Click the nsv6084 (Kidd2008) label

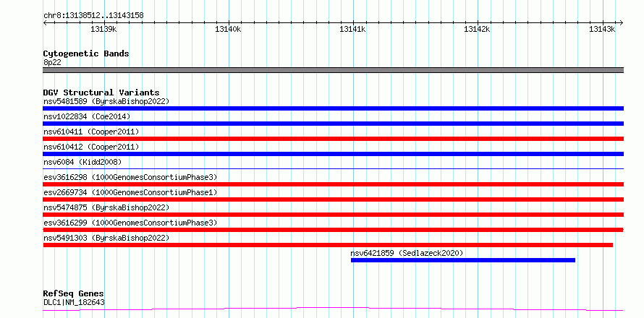tap(82, 162)
